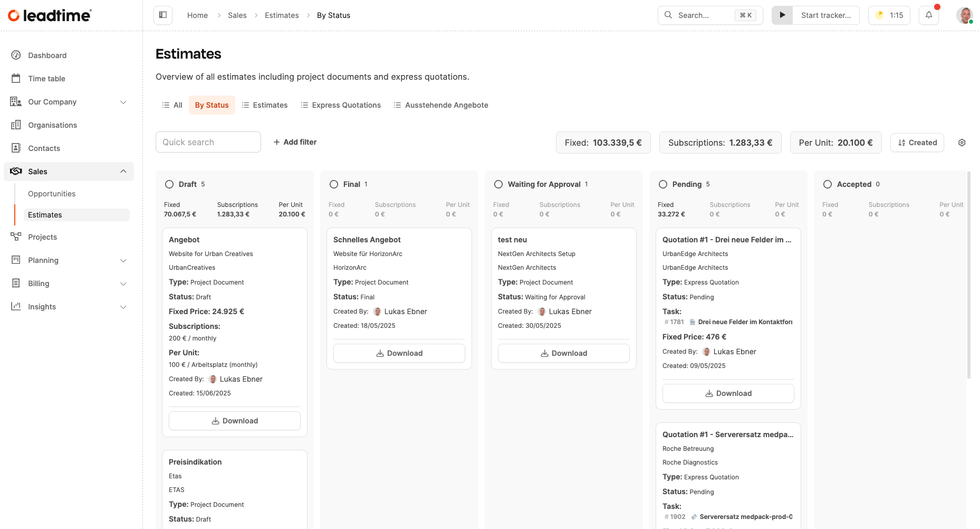Open Quotation #1 Serverersatz card title
Screen dimensions: 980x529
728,434
